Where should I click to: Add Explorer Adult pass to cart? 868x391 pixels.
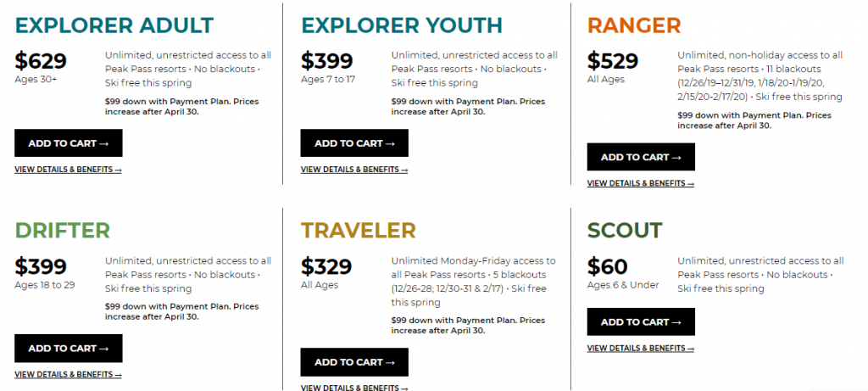tap(69, 143)
